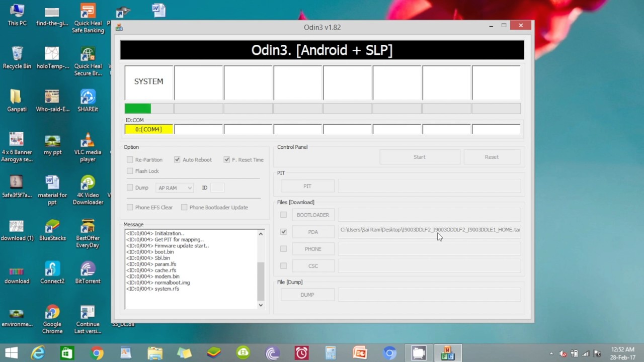The width and height of the screenshot is (644, 362).
Task: Open 'Continue Last versi...' shortcut
Action: coord(88,319)
